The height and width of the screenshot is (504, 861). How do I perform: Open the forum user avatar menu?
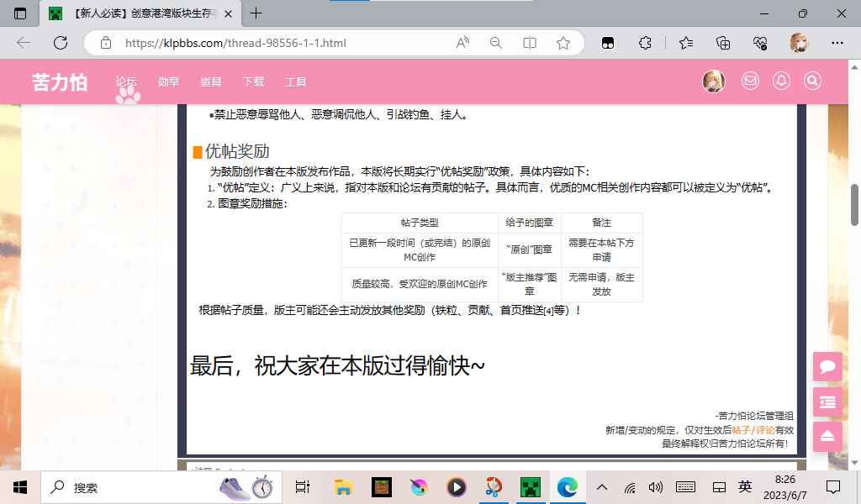click(714, 81)
